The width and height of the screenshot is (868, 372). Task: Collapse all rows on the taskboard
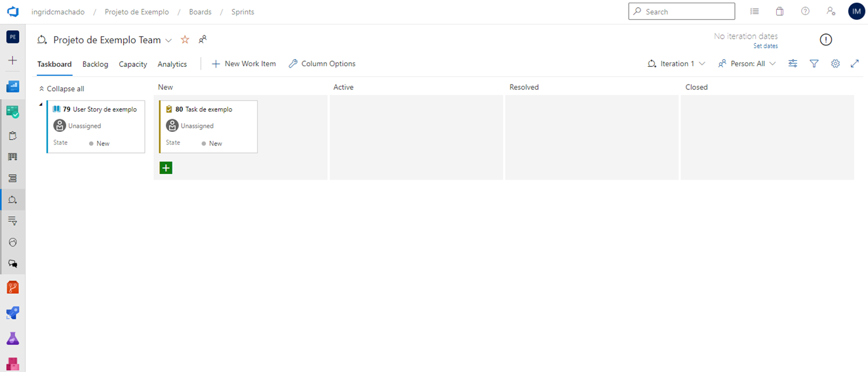click(61, 89)
